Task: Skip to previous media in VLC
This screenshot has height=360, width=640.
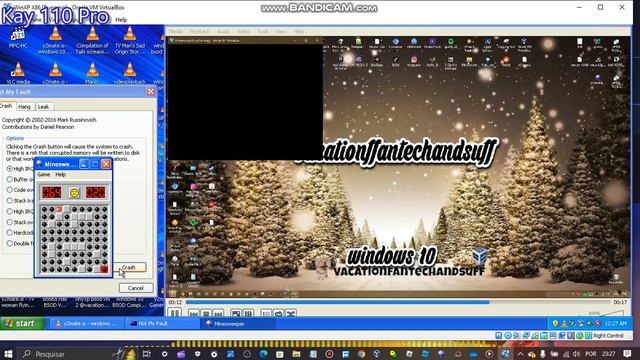Action: (194, 314)
